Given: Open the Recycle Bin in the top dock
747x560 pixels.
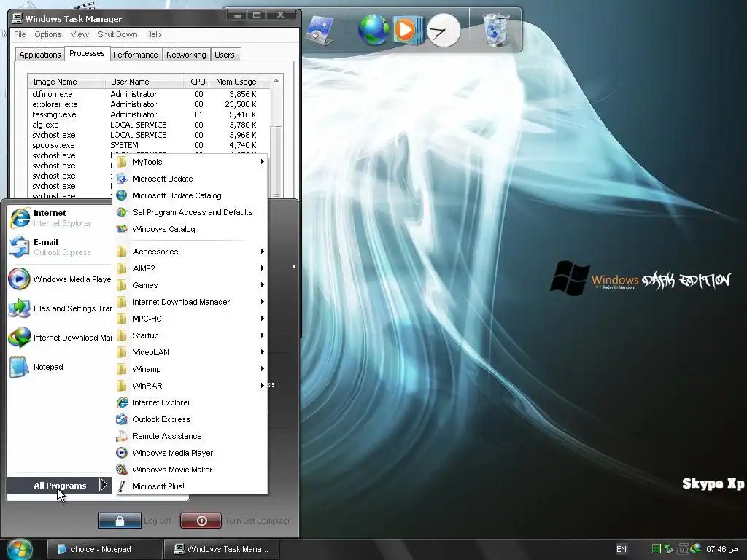Looking at the screenshot, I should [496, 29].
